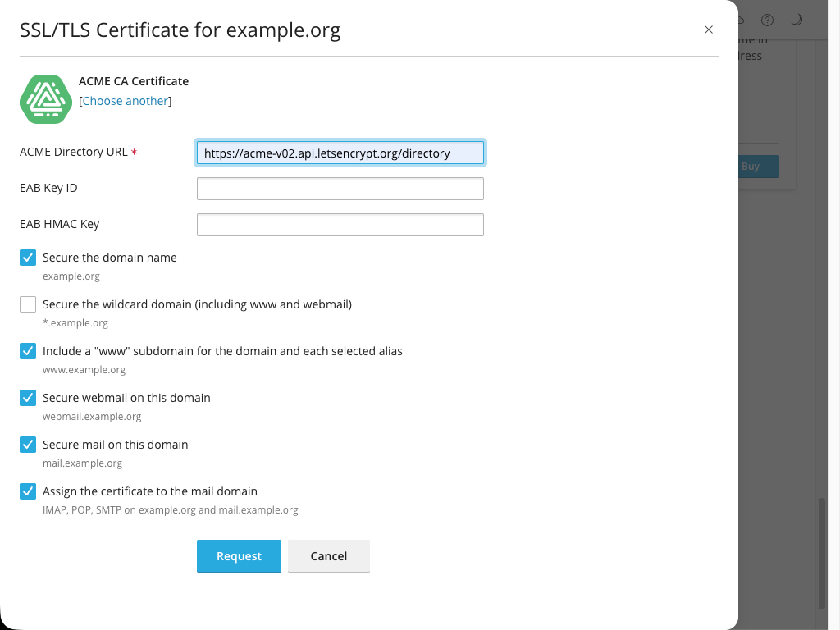Screen dimensions: 840x630
Task: Focus the ACME Directory URL field
Action: click(x=340, y=153)
